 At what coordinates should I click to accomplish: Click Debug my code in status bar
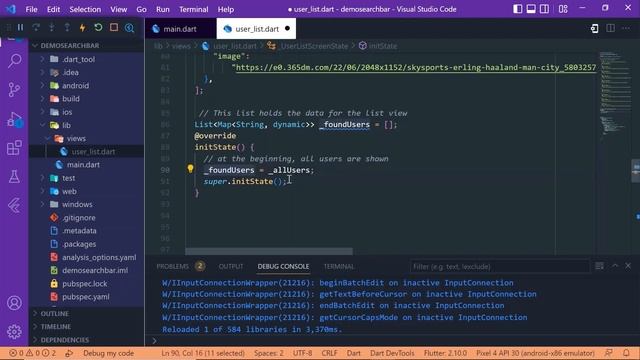coord(109,353)
